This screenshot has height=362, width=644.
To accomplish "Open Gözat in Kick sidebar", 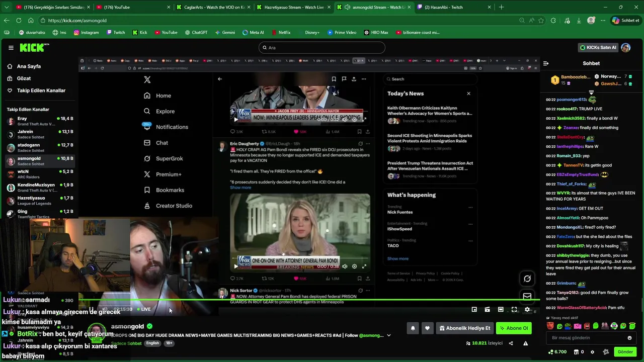I will click(x=24, y=78).
